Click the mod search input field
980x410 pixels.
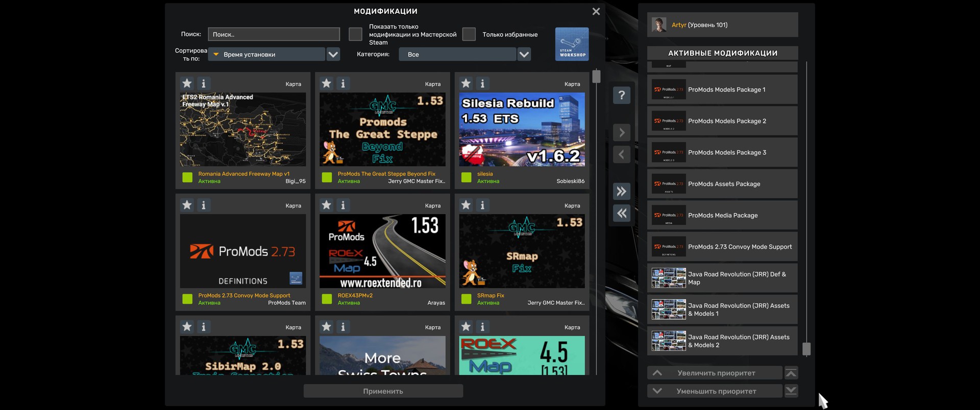274,34
